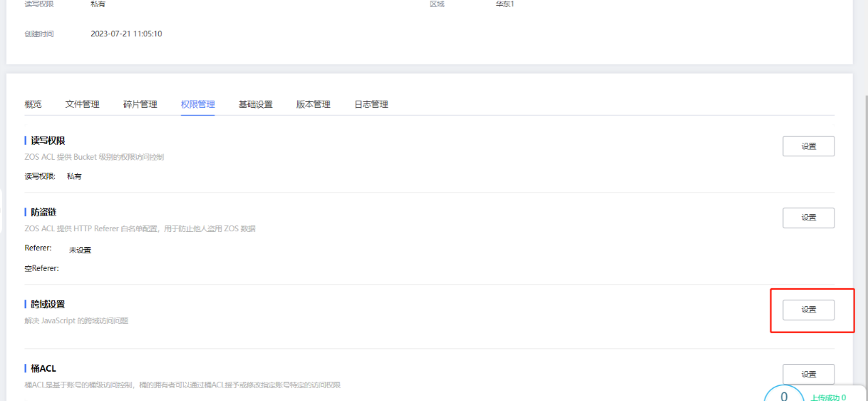Click 设置 button for 读写权限

808,146
